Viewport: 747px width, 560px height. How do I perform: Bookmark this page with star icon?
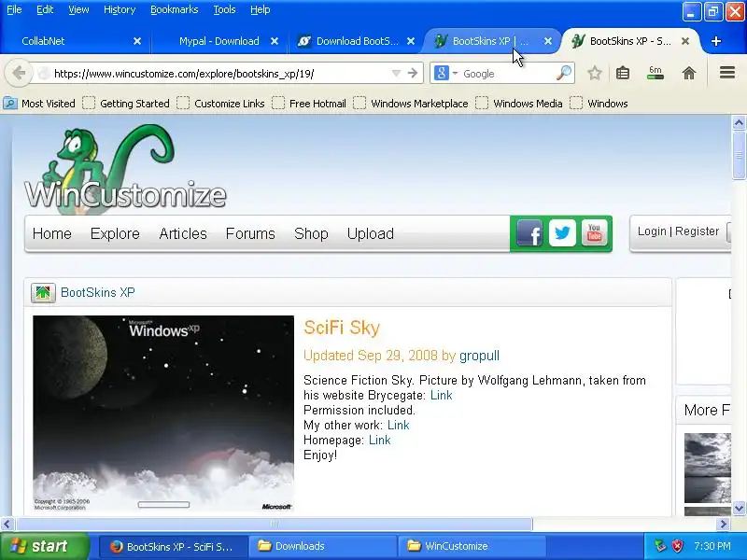(x=594, y=73)
